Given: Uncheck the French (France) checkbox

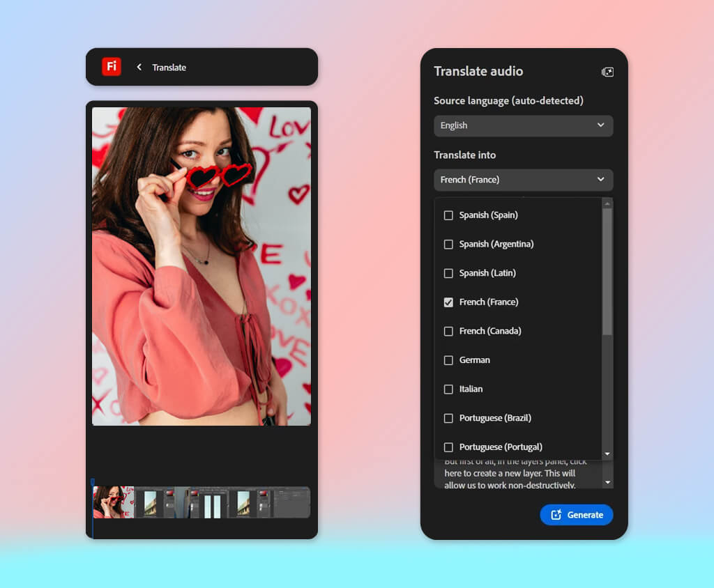Looking at the screenshot, I should coord(448,302).
